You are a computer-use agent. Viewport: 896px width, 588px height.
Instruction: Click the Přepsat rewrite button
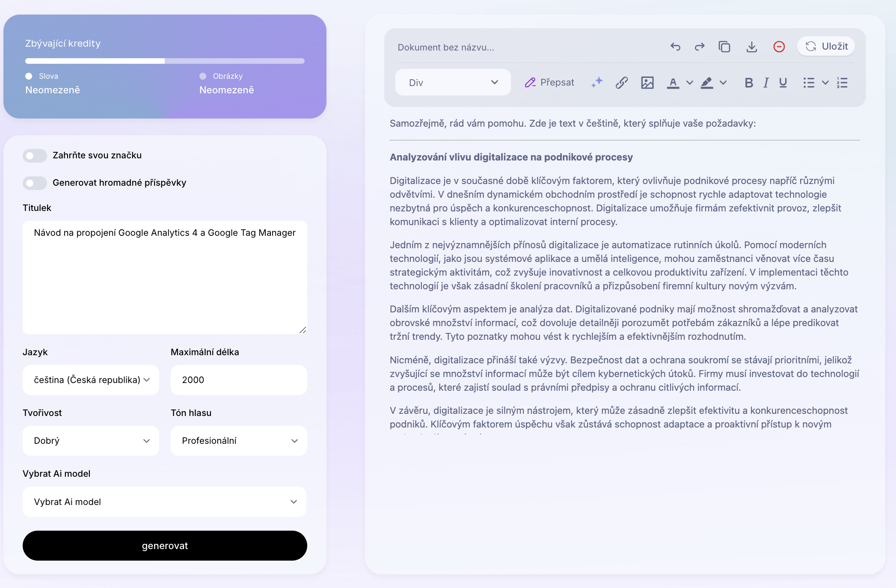coord(549,82)
